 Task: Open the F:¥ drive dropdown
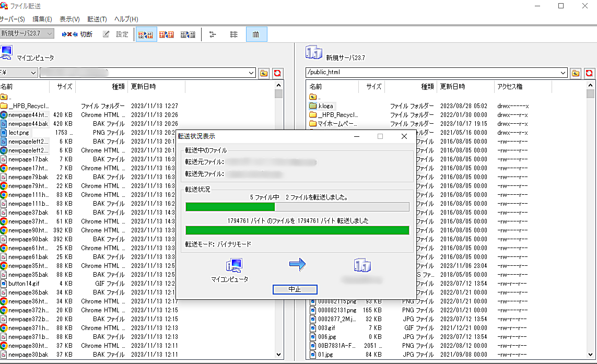click(33, 73)
